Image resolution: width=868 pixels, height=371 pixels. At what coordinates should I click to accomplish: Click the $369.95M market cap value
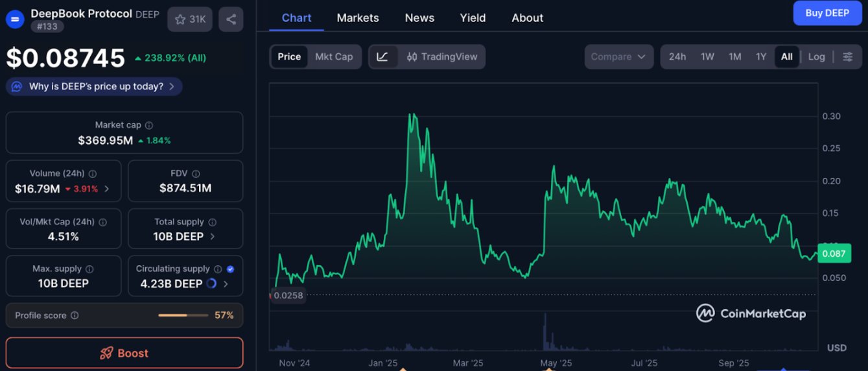click(x=106, y=141)
